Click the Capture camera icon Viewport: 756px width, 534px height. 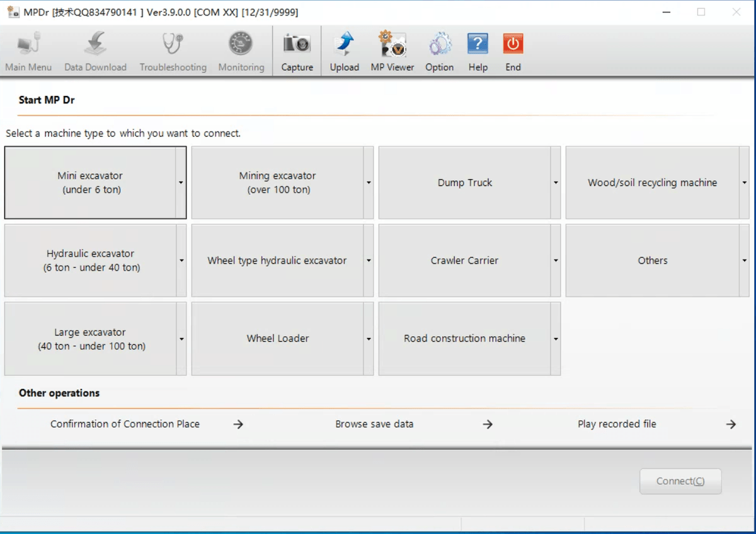pyautogui.click(x=297, y=45)
